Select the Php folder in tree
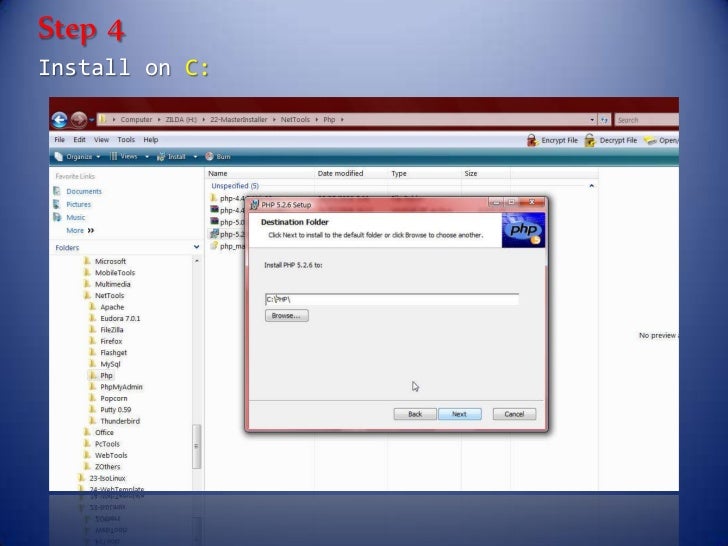The height and width of the screenshot is (546, 728). click(x=106, y=376)
